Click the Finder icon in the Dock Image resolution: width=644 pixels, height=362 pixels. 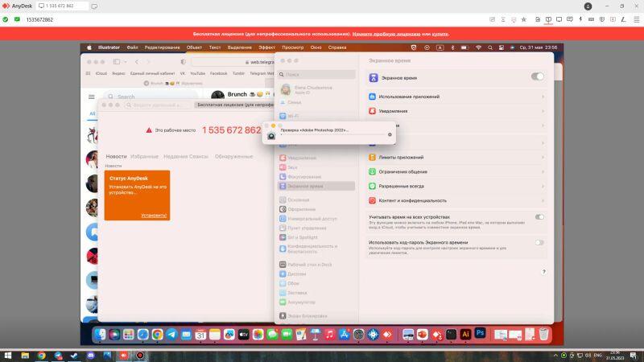(x=100, y=334)
